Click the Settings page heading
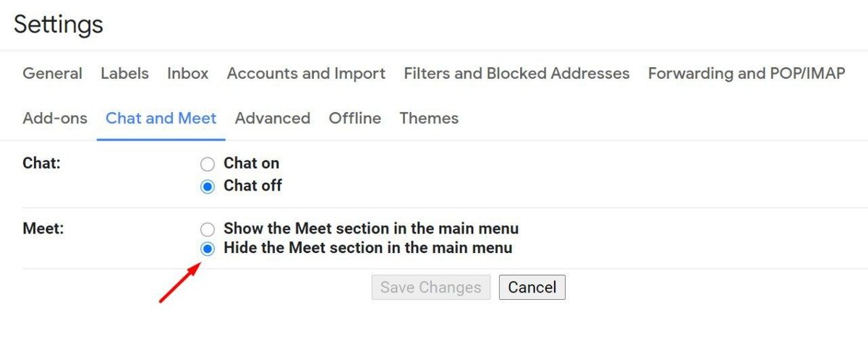This screenshot has height=344, width=868. pyautogui.click(x=59, y=25)
